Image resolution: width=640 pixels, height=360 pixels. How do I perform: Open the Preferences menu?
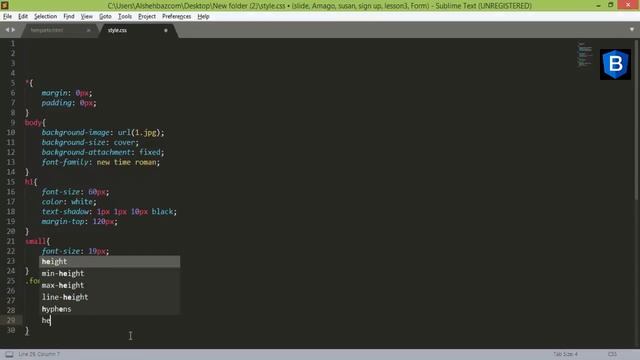pos(176,16)
